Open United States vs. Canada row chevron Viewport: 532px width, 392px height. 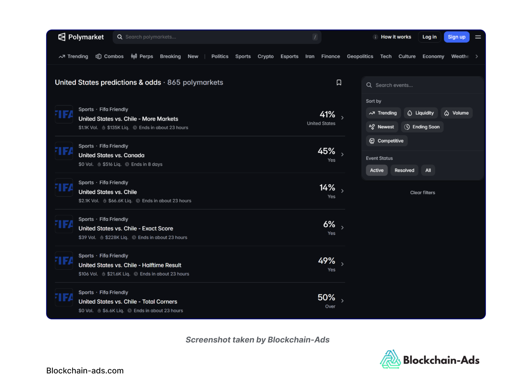tap(342, 155)
